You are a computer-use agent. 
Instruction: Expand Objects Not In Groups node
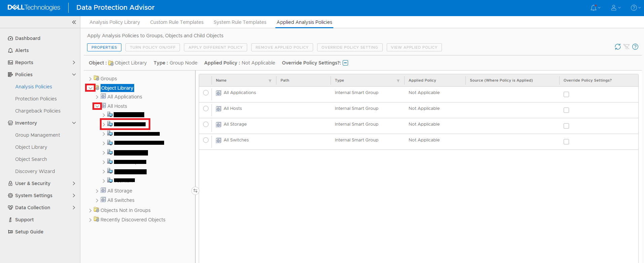pyautogui.click(x=90, y=210)
